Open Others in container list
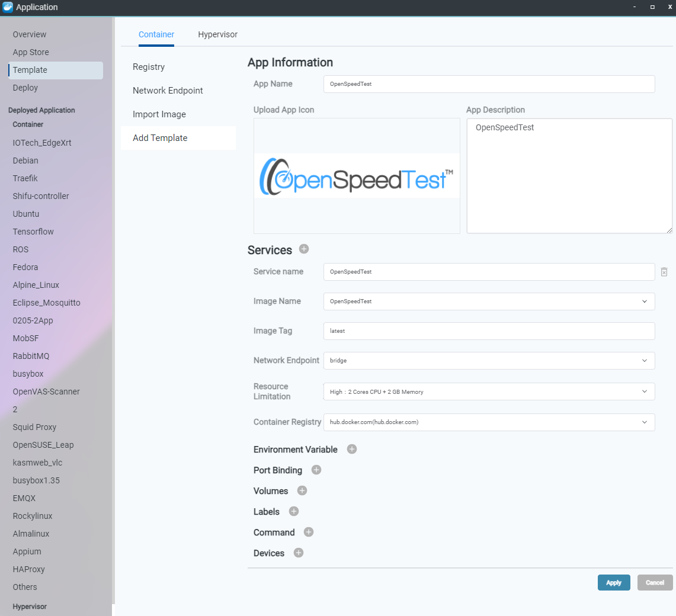This screenshot has height=616, width=676. point(24,587)
